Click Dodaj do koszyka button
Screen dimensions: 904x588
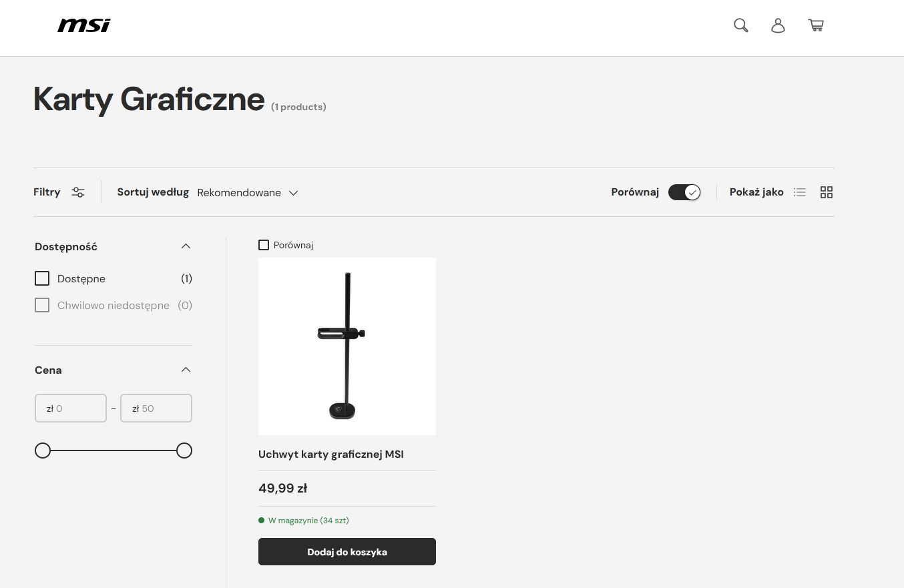click(347, 552)
